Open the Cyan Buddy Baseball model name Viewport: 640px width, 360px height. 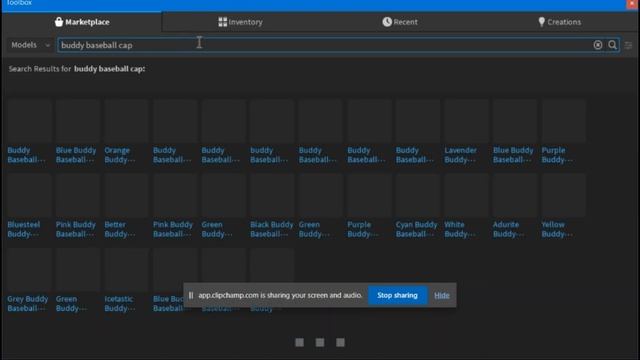(416, 229)
